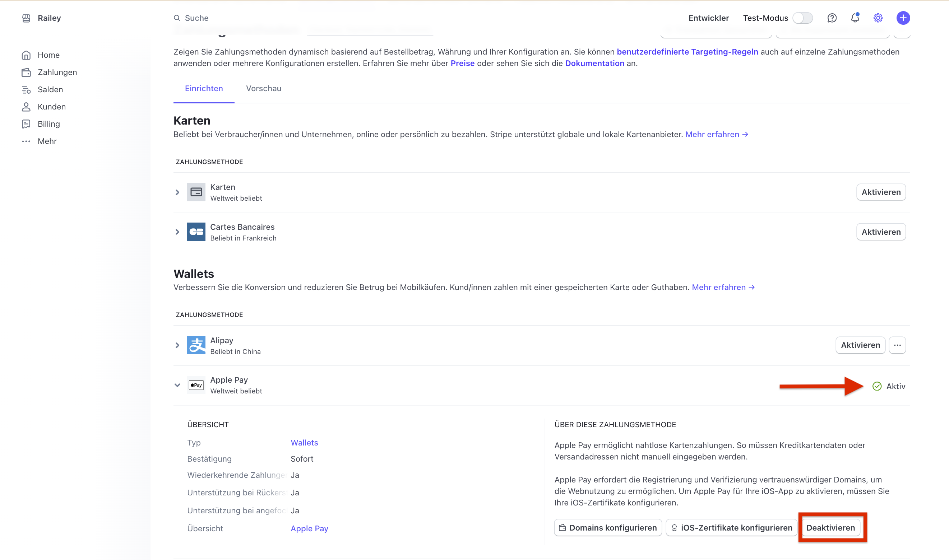
Task: Click the green Aktiv checkmark icon
Action: point(877,386)
